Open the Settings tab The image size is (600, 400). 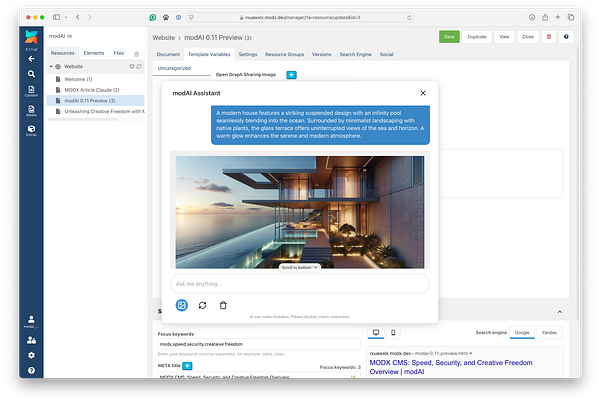coord(248,54)
